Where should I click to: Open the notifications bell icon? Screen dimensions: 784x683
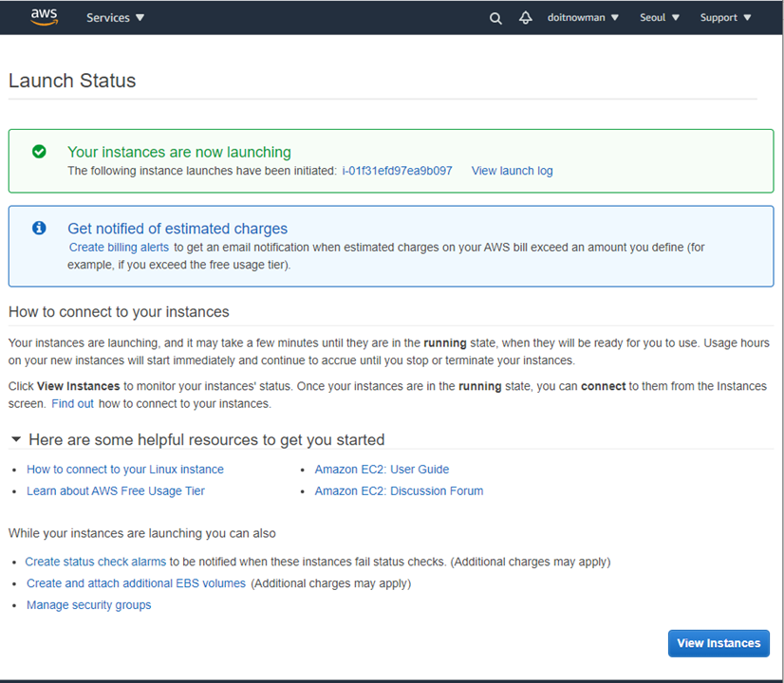click(525, 18)
